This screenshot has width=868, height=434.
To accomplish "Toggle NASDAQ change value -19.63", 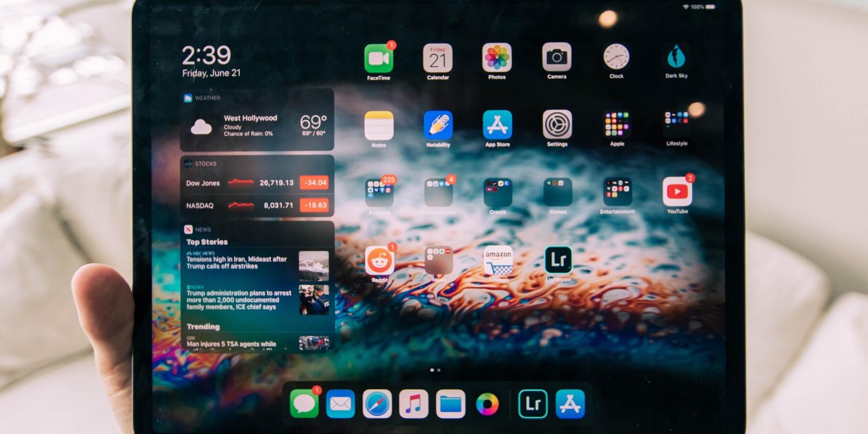I will click(x=315, y=206).
